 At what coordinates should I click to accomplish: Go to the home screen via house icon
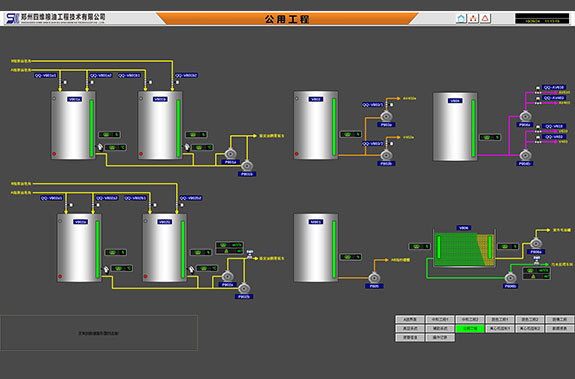(461, 18)
